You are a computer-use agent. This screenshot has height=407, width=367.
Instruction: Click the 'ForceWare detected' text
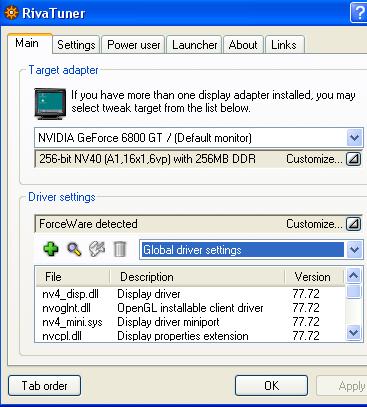pyautogui.click(x=88, y=224)
